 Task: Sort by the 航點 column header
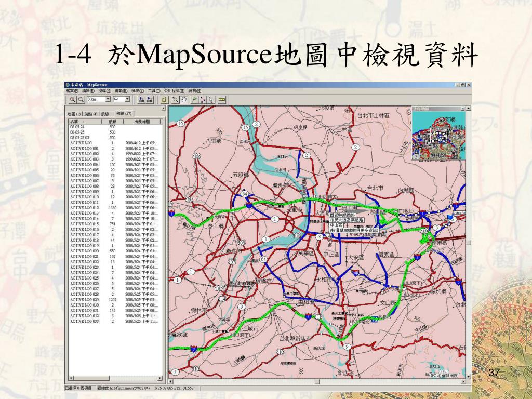(x=112, y=122)
